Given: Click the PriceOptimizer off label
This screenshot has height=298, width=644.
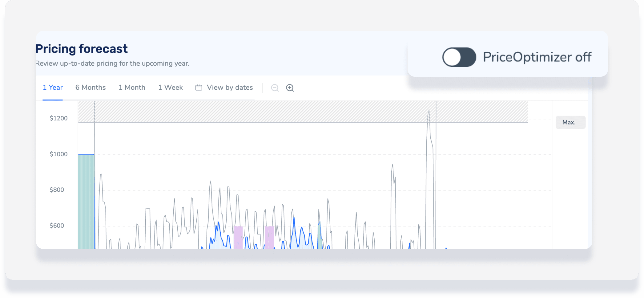Looking at the screenshot, I should pyautogui.click(x=537, y=57).
